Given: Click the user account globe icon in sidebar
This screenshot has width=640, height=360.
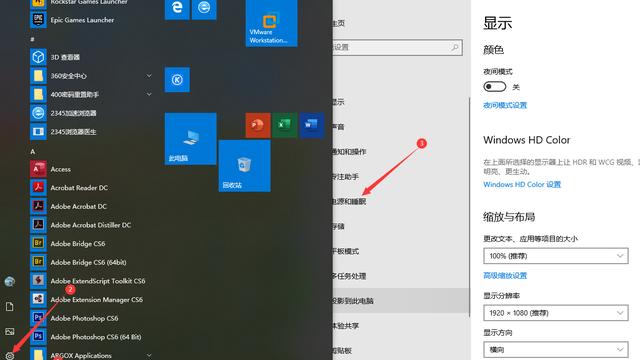Looking at the screenshot, I should (x=10, y=282).
